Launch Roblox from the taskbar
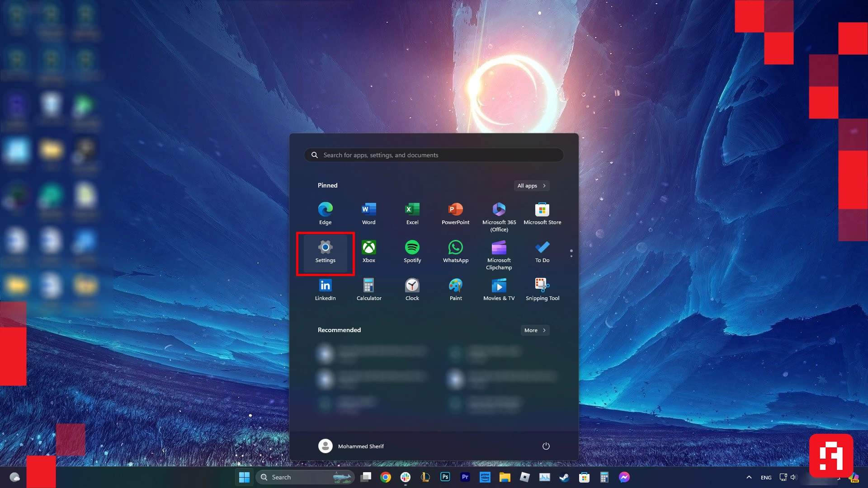Screen dimensions: 868x488 [x=525, y=477]
